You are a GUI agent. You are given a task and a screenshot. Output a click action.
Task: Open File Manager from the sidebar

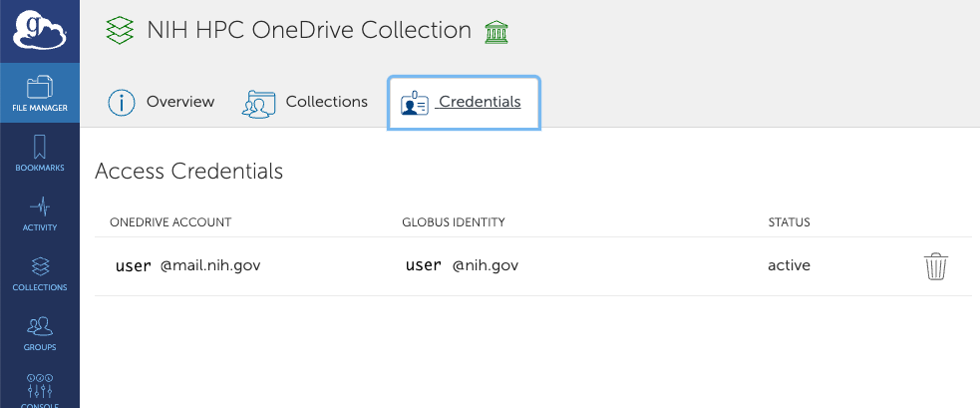pos(40,93)
